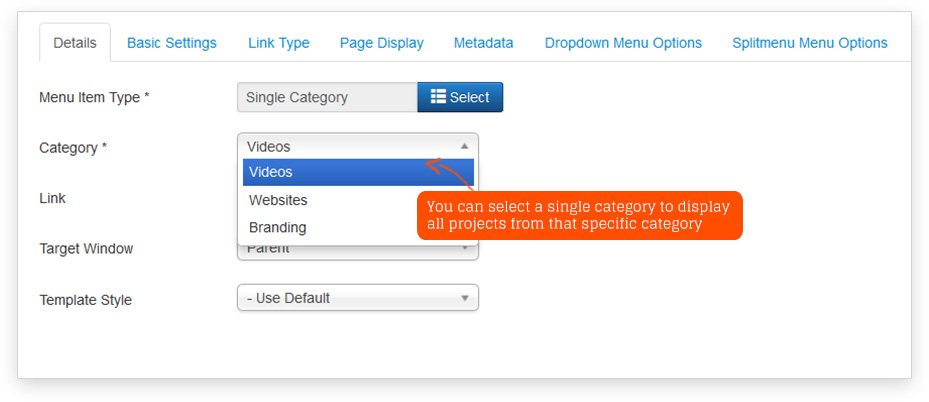929x402 pixels.
Task: Click the Link field label
Action: click(52, 198)
